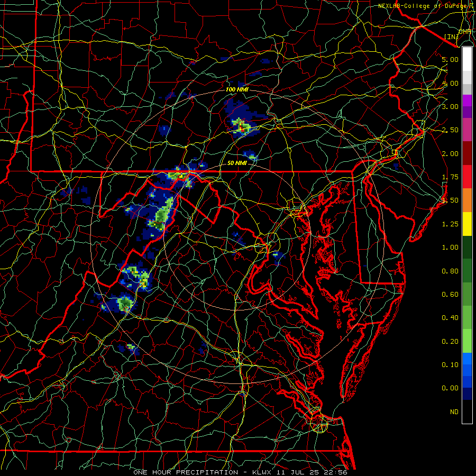Screen dimensions: 476x476
Task: Click the 0.10 legend value
Action: click(x=450, y=365)
